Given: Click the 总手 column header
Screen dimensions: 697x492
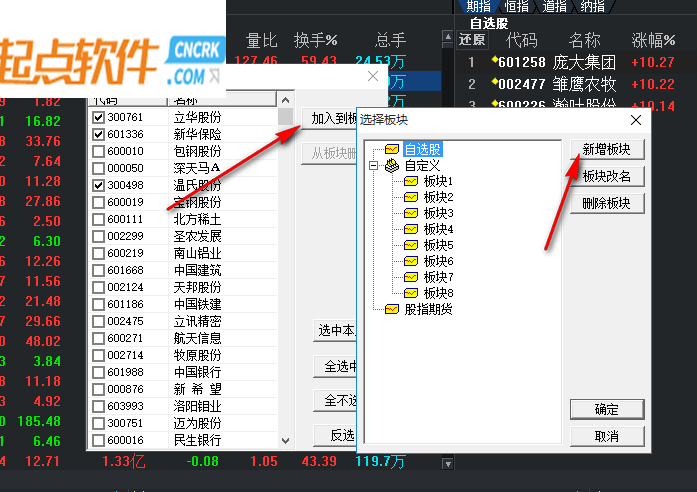Looking at the screenshot, I should [x=390, y=40].
